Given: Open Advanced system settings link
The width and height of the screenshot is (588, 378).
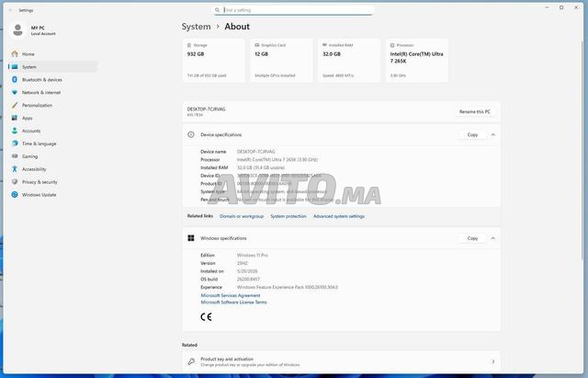Looking at the screenshot, I should coord(339,216).
